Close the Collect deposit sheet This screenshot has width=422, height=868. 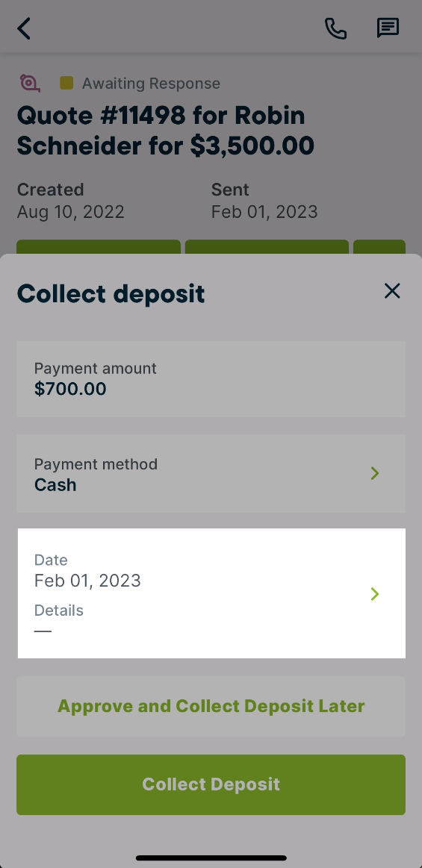tap(392, 290)
